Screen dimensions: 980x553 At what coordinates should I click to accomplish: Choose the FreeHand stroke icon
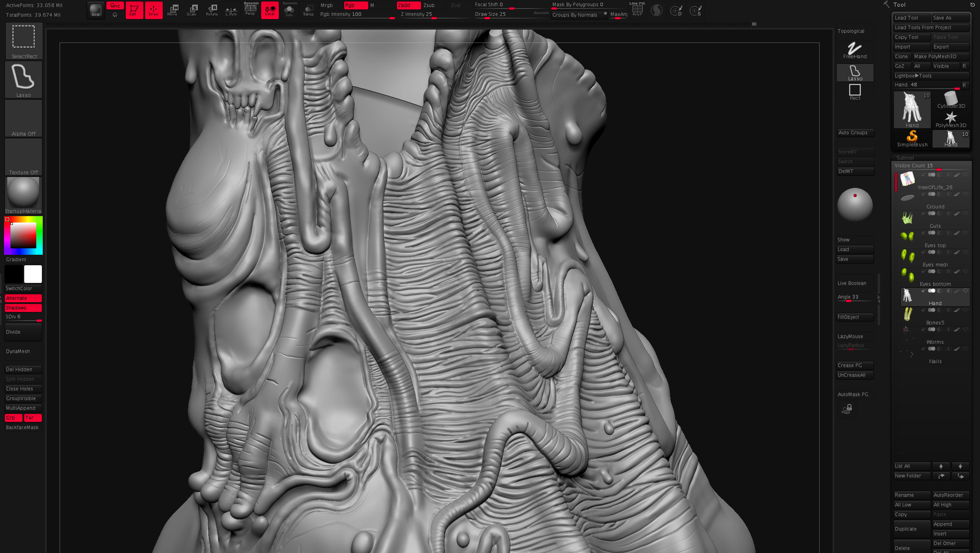[x=854, y=50]
